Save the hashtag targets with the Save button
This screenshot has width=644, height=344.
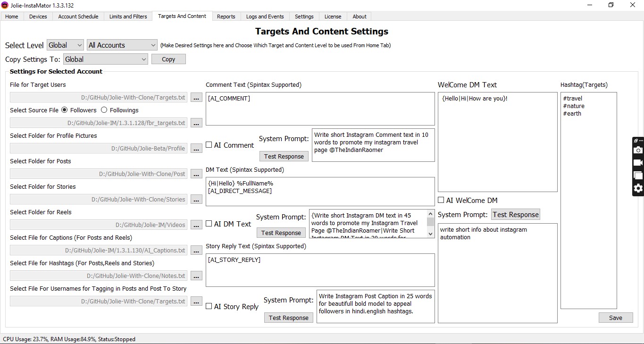click(615, 318)
